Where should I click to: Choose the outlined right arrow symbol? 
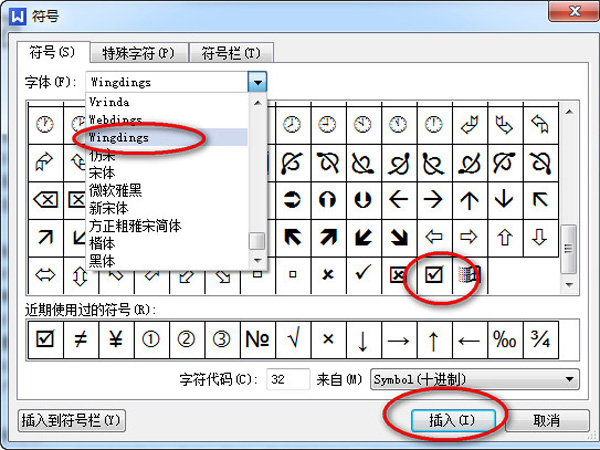469,237
